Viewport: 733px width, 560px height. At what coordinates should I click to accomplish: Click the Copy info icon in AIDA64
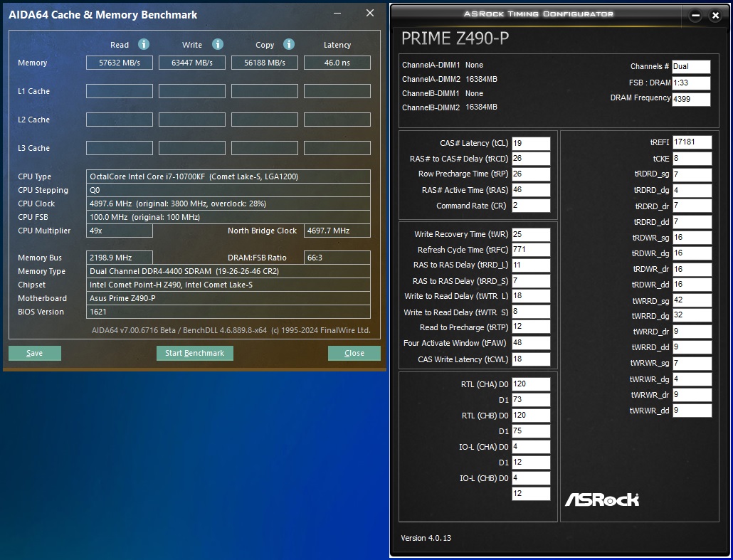289,44
